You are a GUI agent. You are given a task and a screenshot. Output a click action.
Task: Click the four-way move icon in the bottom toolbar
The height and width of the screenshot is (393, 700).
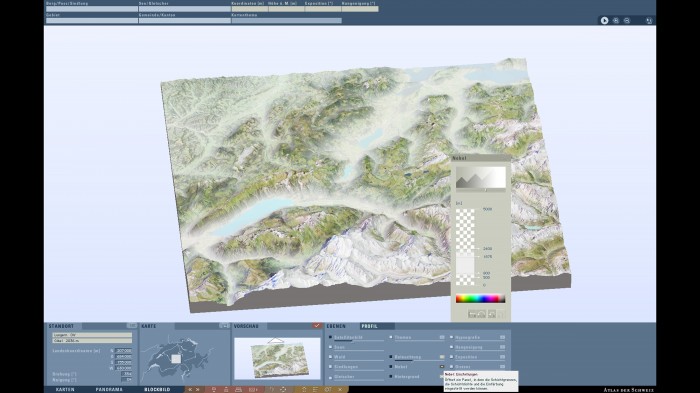coord(283,389)
